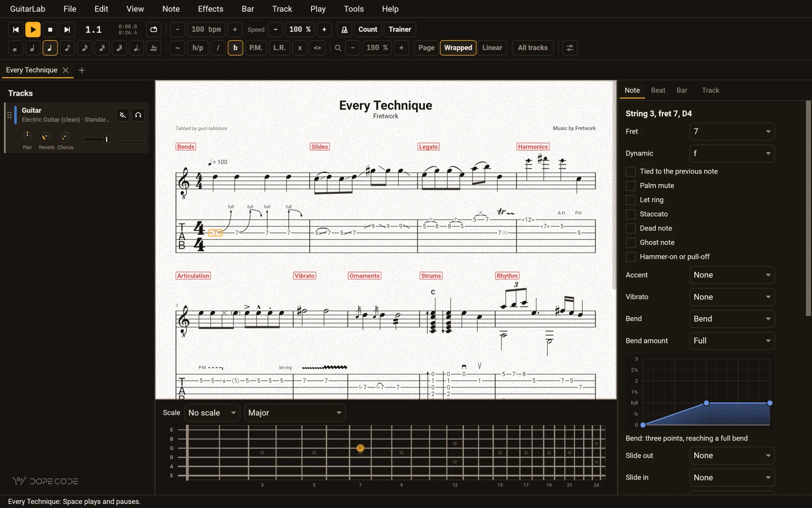
Task: Toggle the bend 'b' tool
Action: 235,48
